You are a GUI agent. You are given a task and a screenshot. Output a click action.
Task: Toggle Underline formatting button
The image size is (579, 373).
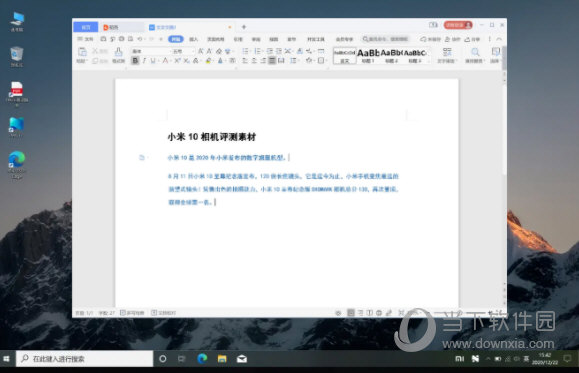click(153, 61)
